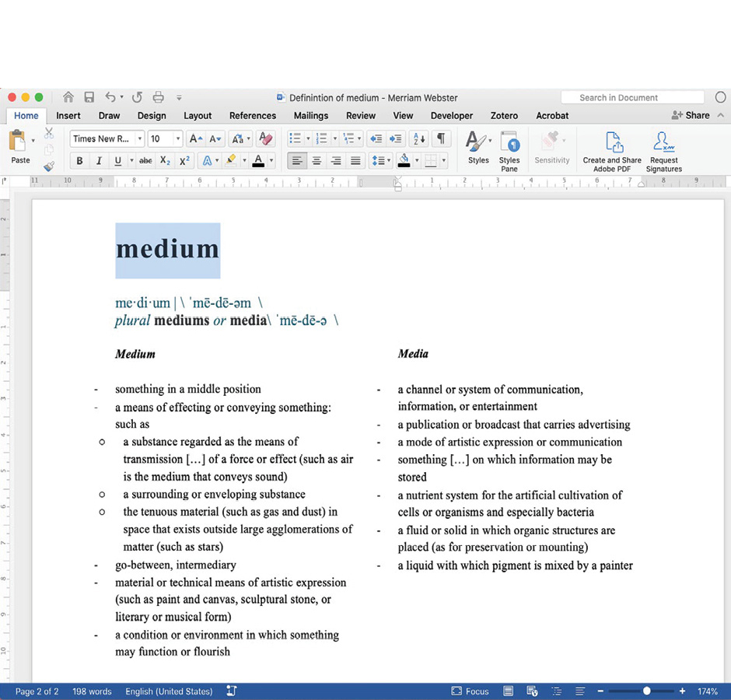Expand the font size dropdown
Image resolution: width=731 pixels, height=700 pixels.
click(178, 139)
